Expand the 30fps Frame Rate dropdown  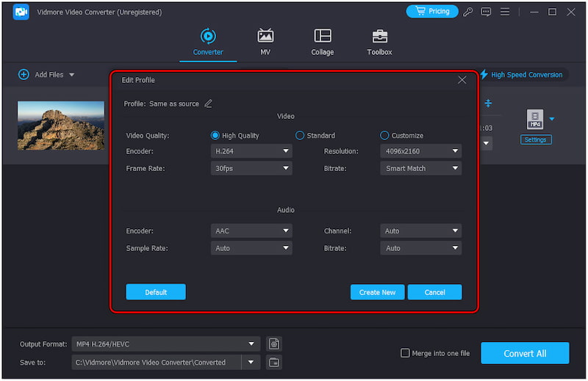(x=251, y=168)
